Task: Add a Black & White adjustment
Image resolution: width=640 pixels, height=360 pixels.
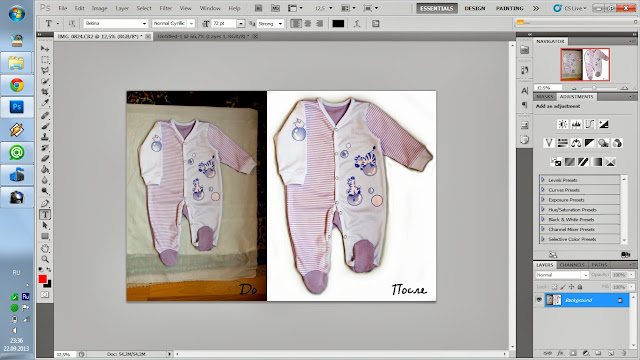Action: [x=589, y=143]
